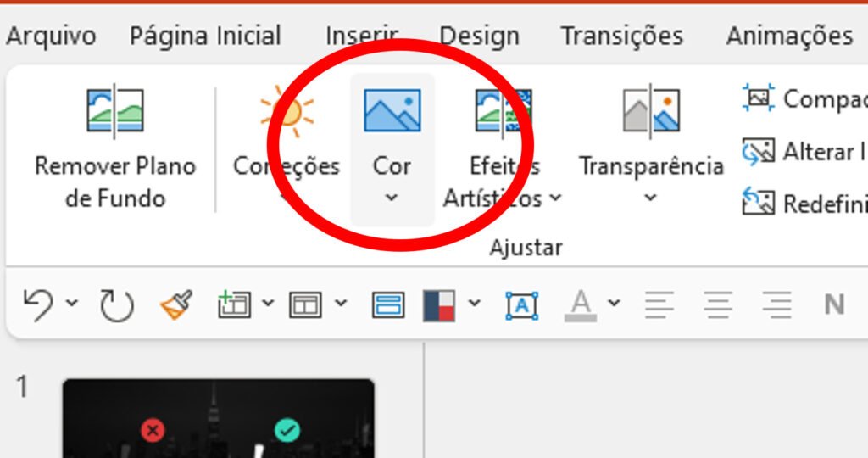Click the new slide icon with plus

[x=234, y=304]
